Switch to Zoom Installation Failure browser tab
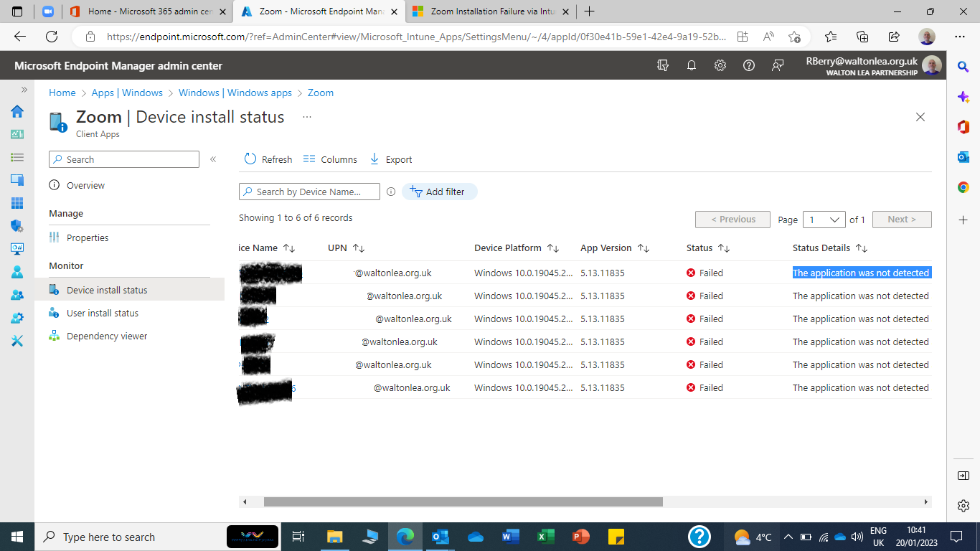 tap(491, 11)
